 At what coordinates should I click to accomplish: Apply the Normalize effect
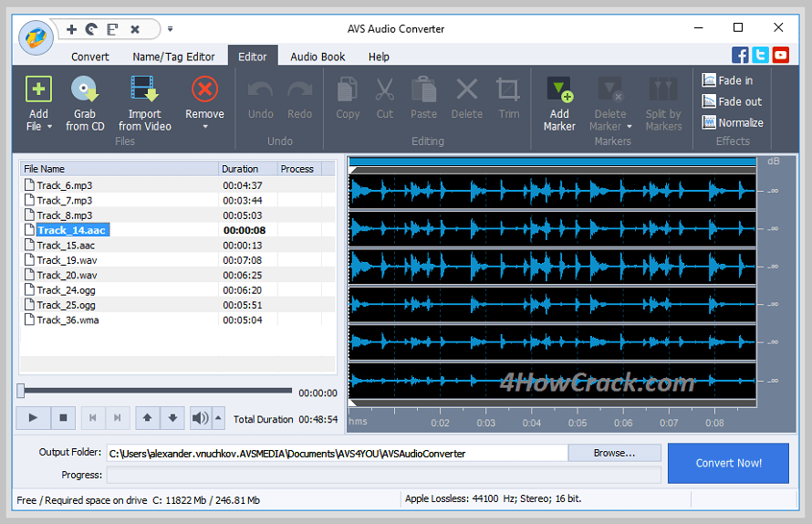[x=733, y=123]
